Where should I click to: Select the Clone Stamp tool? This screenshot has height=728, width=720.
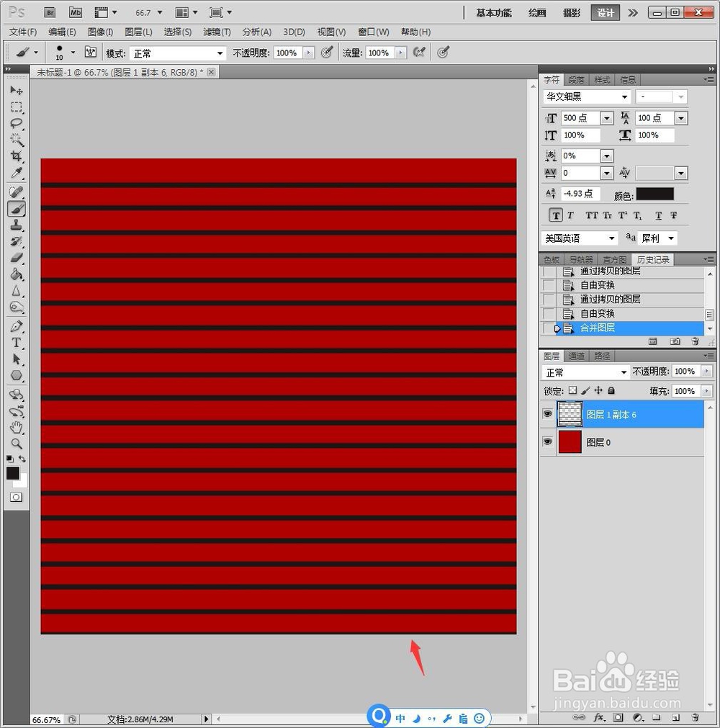click(17, 225)
